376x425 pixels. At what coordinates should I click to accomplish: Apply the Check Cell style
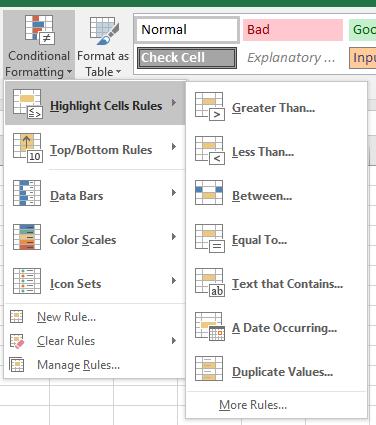pyautogui.click(x=187, y=58)
